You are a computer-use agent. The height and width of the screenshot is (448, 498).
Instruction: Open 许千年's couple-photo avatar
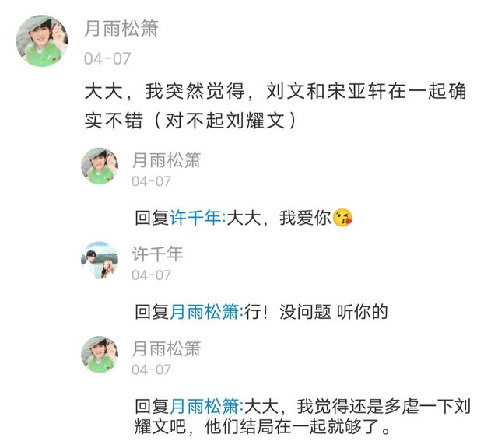coord(100,260)
